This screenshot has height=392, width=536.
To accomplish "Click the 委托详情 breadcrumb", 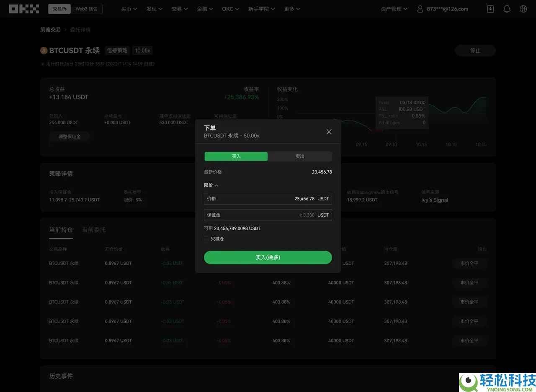I will click(80, 30).
